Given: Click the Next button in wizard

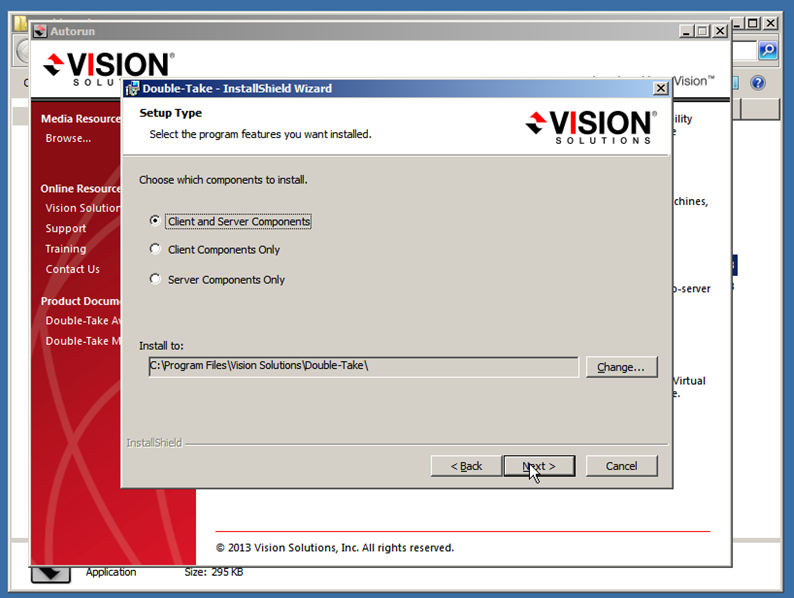Looking at the screenshot, I should [539, 466].
